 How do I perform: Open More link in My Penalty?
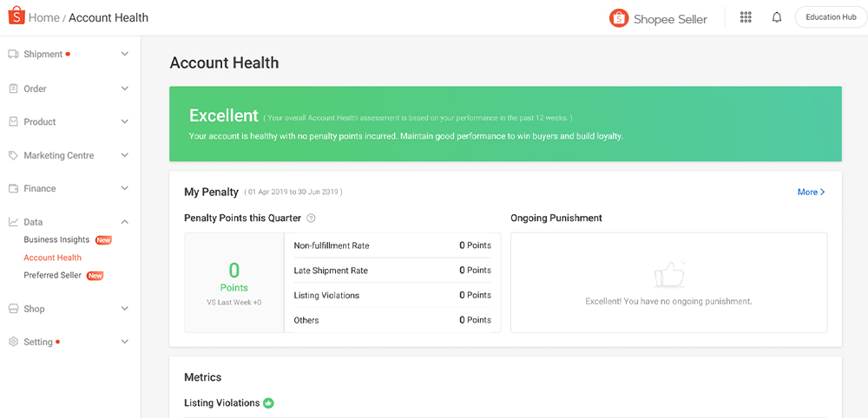tap(811, 192)
